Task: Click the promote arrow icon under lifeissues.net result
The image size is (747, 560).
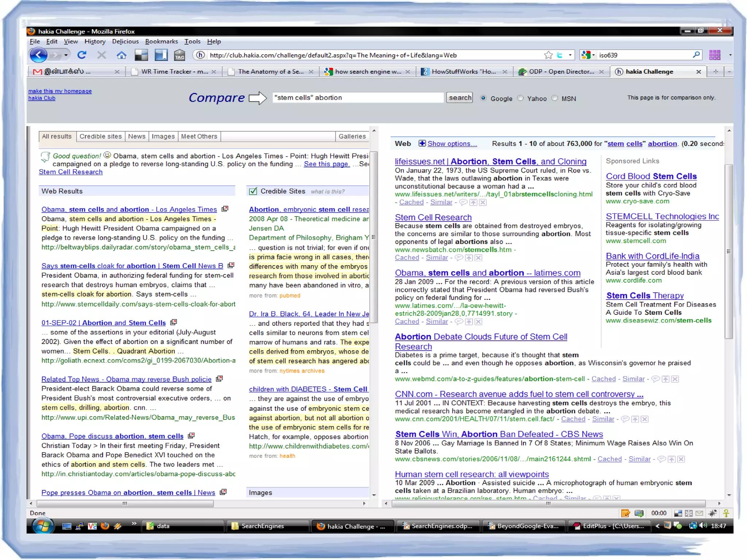Action: pos(473,202)
